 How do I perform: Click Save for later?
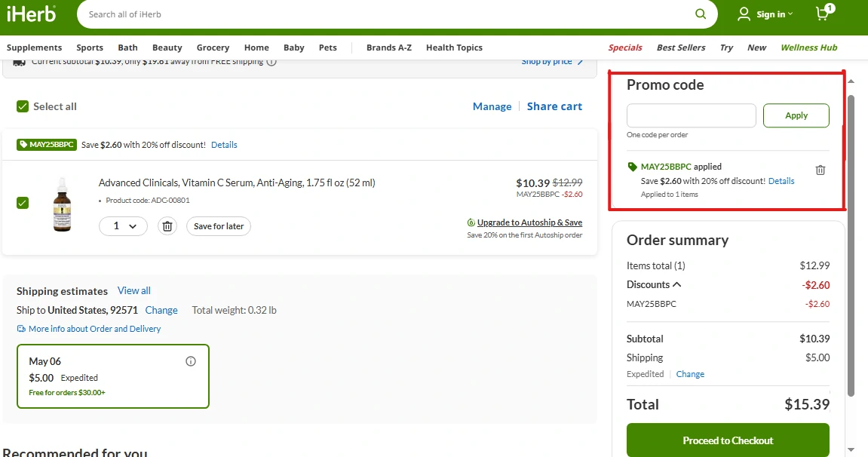219,226
